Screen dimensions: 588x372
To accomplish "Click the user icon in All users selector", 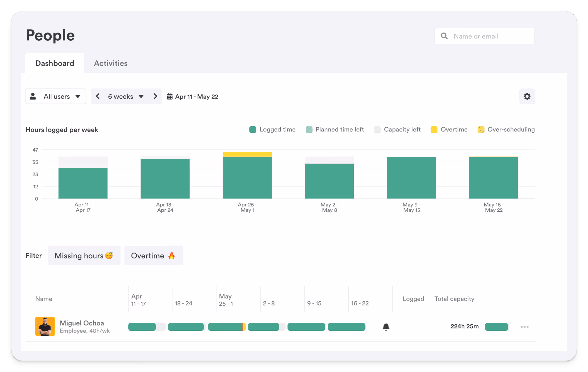I will pos(33,96).
